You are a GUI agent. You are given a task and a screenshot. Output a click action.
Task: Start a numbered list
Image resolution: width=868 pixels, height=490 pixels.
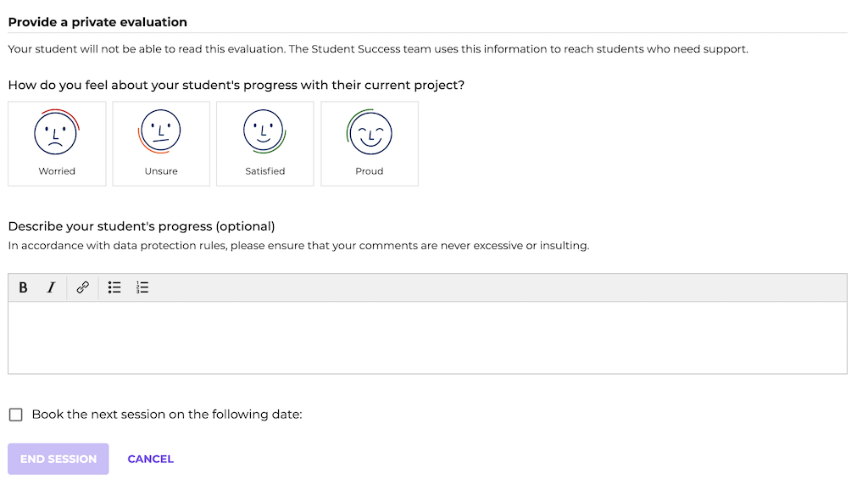pyautogui.click(x=142, y=287)
